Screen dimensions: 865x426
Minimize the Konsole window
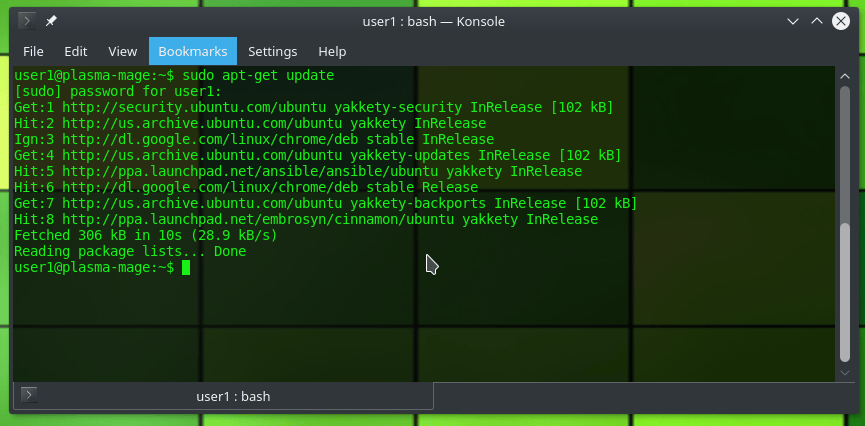click(793, 22)
